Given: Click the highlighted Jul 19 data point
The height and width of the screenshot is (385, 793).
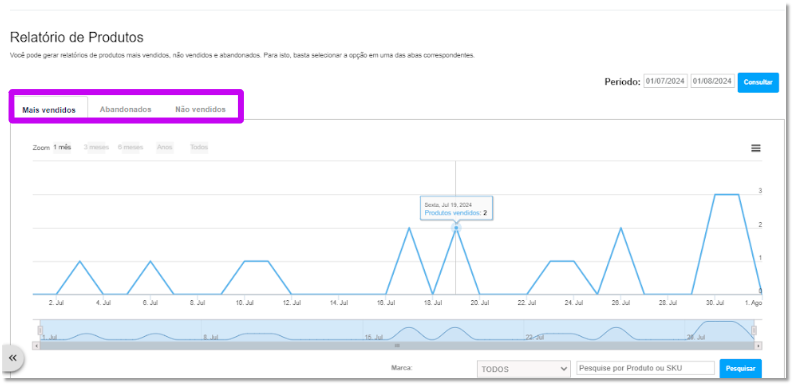Looking at the screenshot, I should 456,228.
